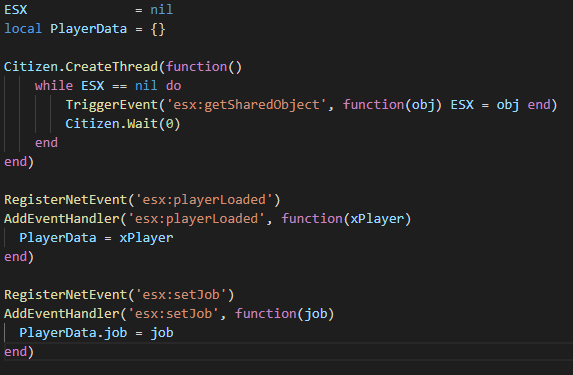Screen dimensions: 573x375
Task: Click the 'while' keyword
Action: coord(54,86)
